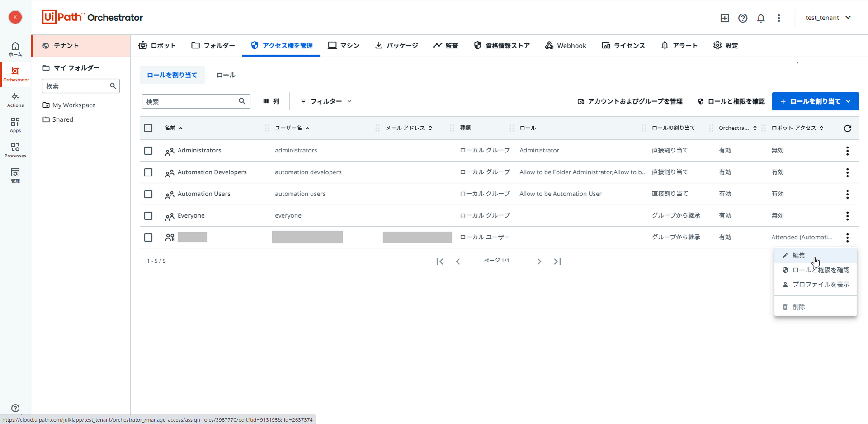The height and width of the screenshot is (424, 868).
Task: Check the local user row checkbox
Action: tap(148, 238)
